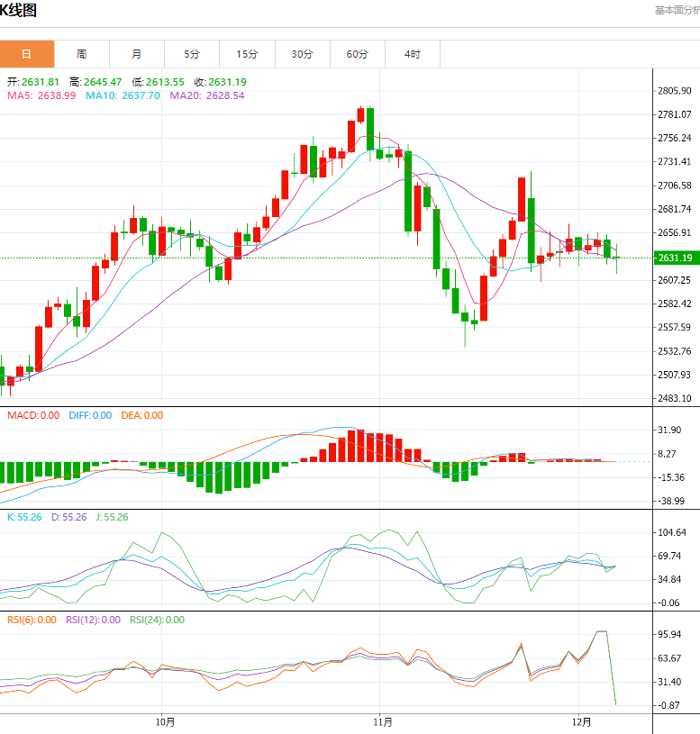700x734 pixels.
Task: Open the 4时 four-hour tab
Action: [x=413, y=54]
